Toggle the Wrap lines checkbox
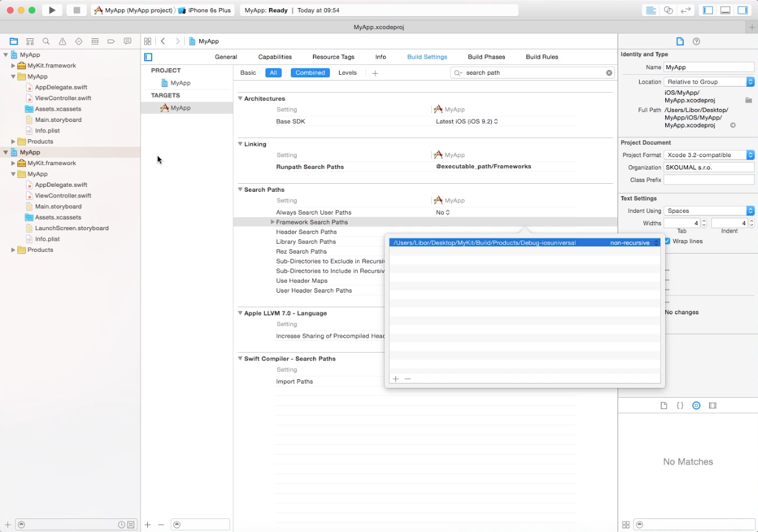 (668, 241)
